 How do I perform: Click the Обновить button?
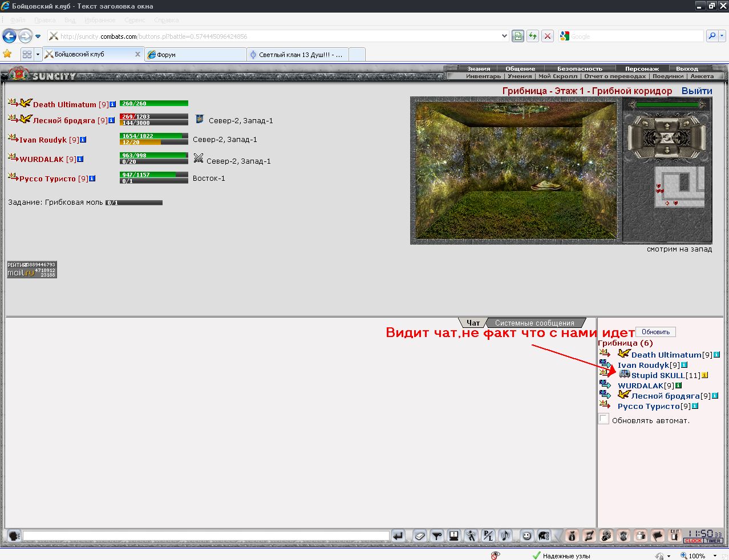click(655, 332)
